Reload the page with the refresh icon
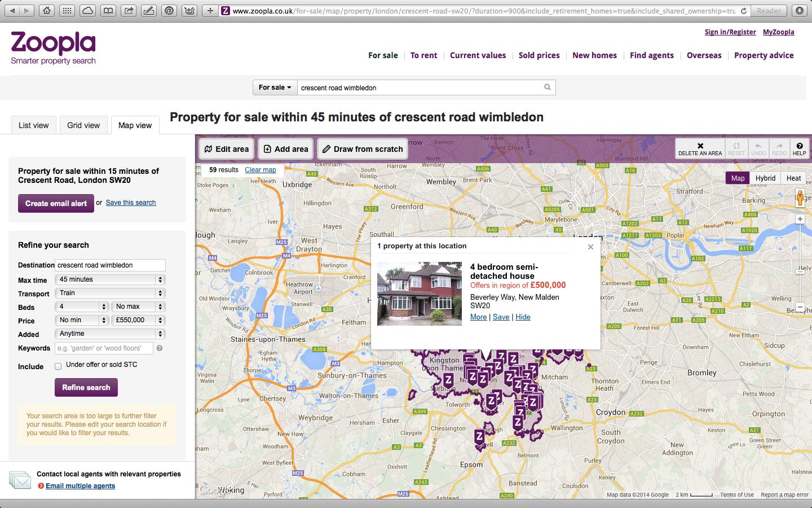This screenshot has width=812, height=508. (x=744, y=11)
